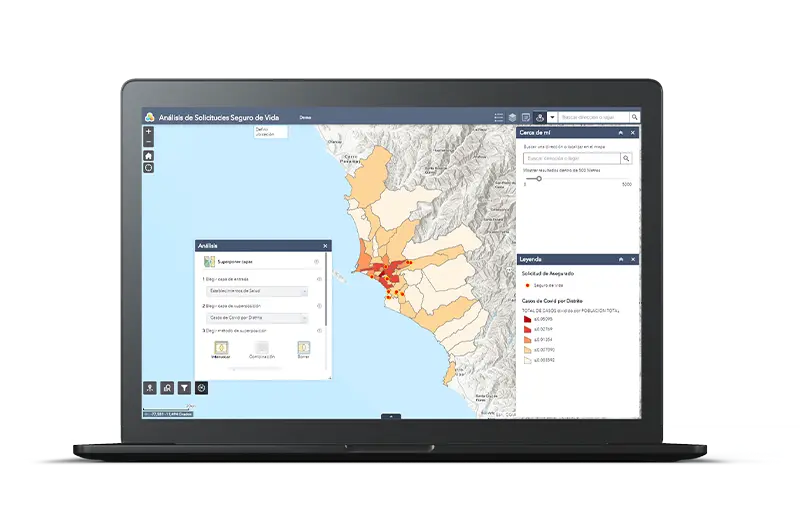Zoom in on the map
Viewport: 800px width, 528px height.
point(148,131)
